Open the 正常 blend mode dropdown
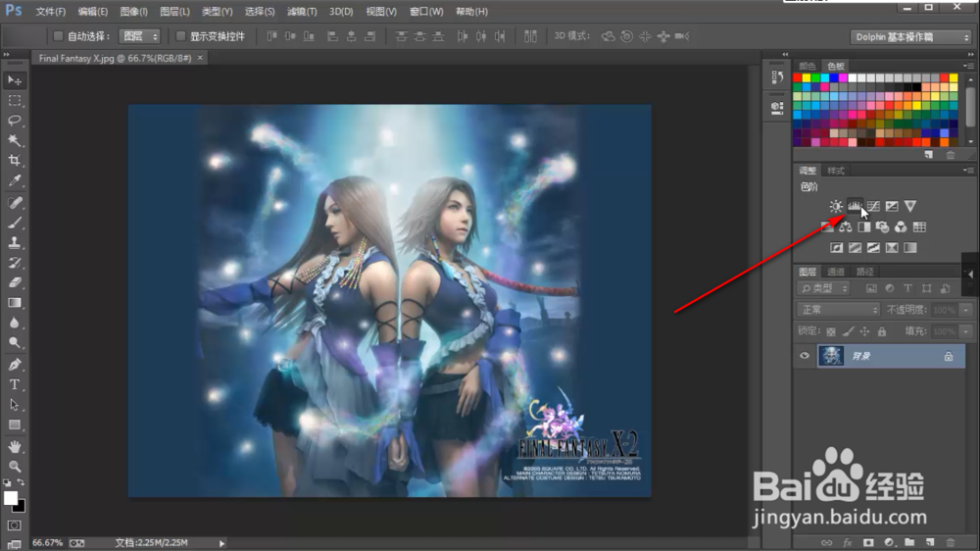This screenshot has width=980, height=551. 839,310
